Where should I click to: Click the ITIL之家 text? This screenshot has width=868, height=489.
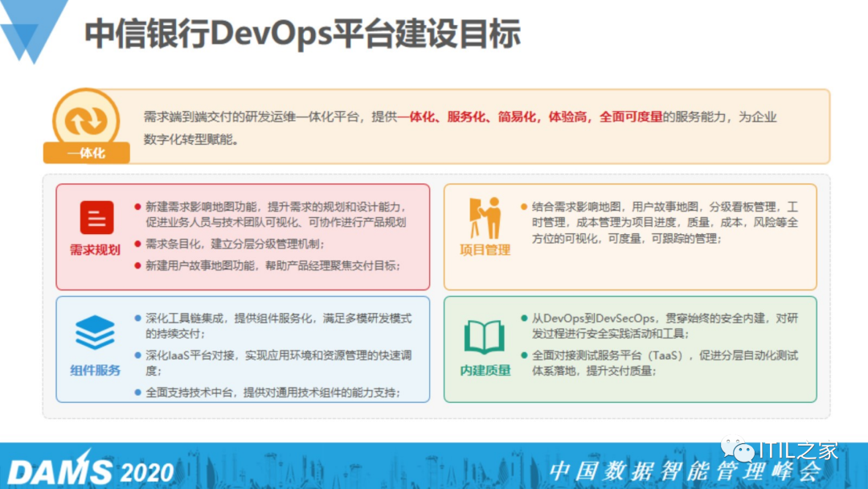tap(799, 450)
